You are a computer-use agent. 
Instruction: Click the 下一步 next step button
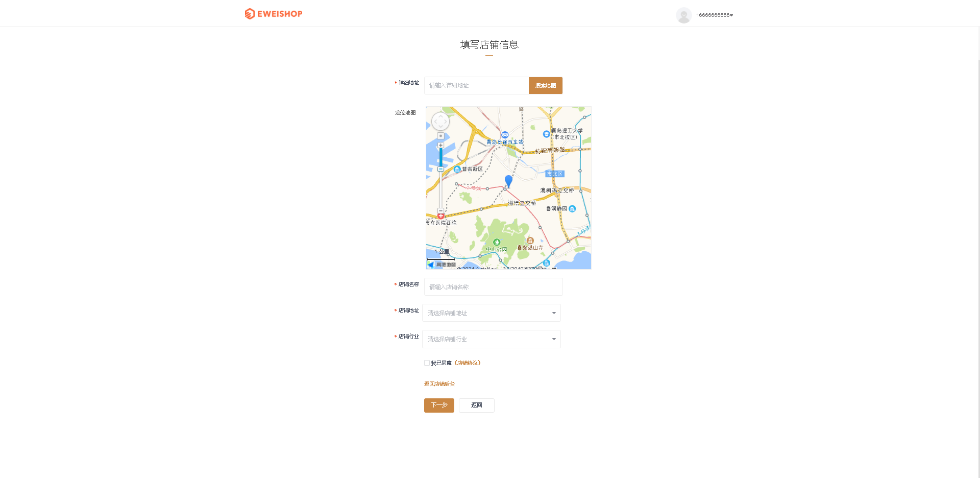tap(439, 405)
